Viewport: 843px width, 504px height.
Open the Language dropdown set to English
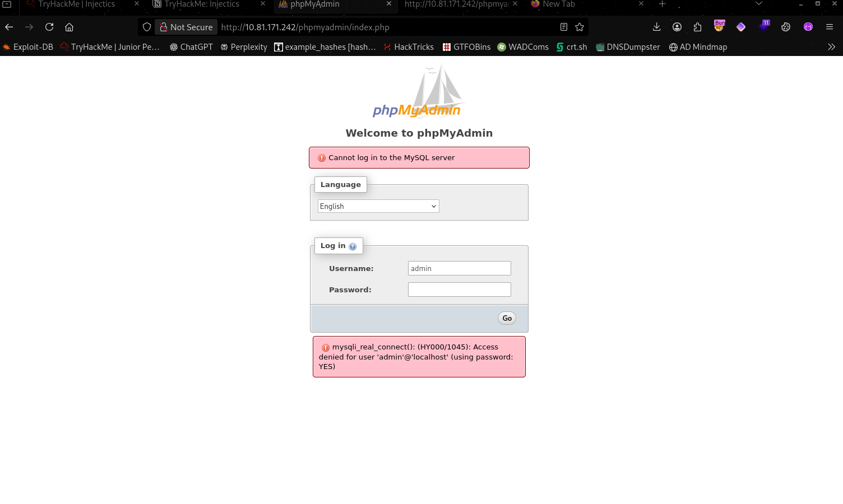pyautogui.click(x=378, y=206)
